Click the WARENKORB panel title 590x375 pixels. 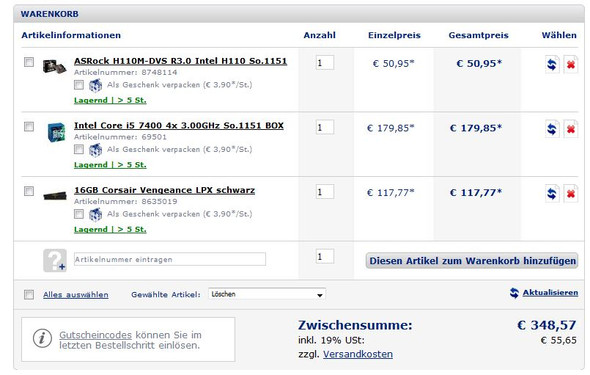(x=50, y=14)
